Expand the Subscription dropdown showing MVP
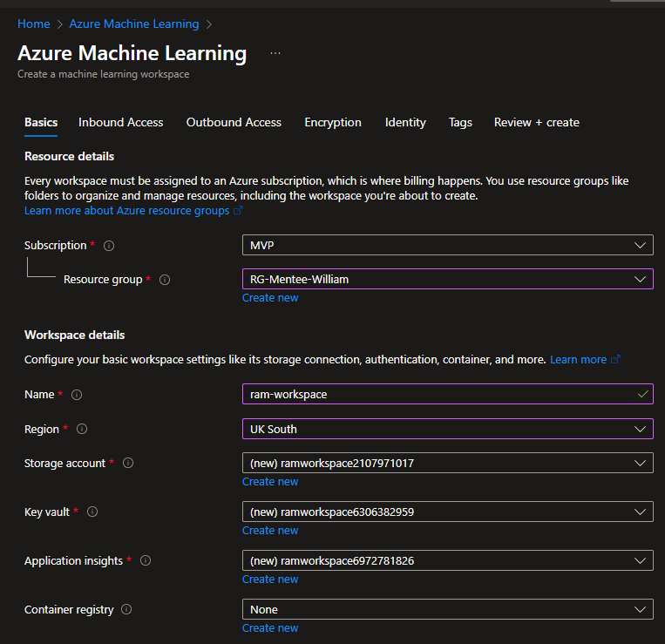 pos(447,246)
